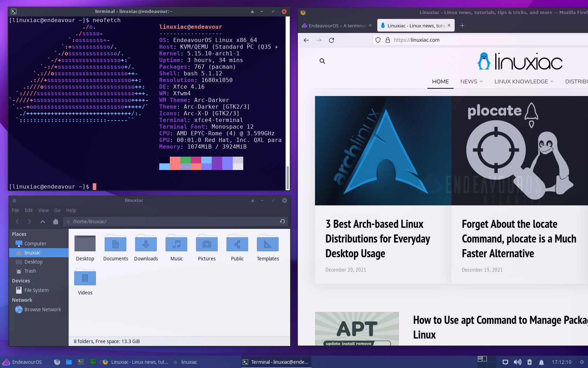Reload the folder using the path bar refresh icon
588x368 pixels.
pyautogui.click(x=282, y=221)
